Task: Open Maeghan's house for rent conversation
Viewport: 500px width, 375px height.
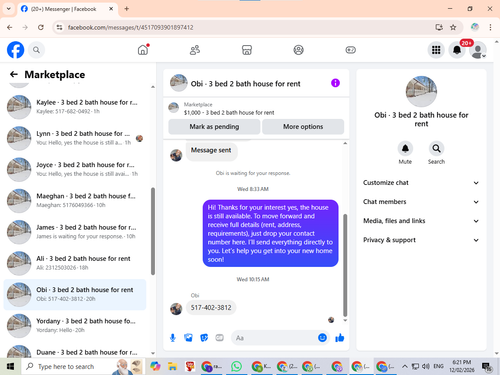Action: pyautogui.click(x=75, y=200)
